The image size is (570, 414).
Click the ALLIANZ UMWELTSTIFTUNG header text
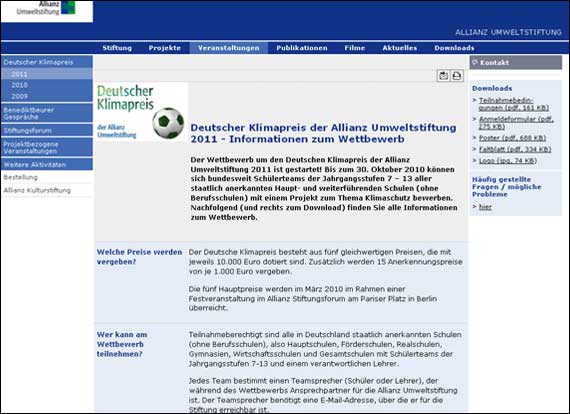(x=508, y=32)
